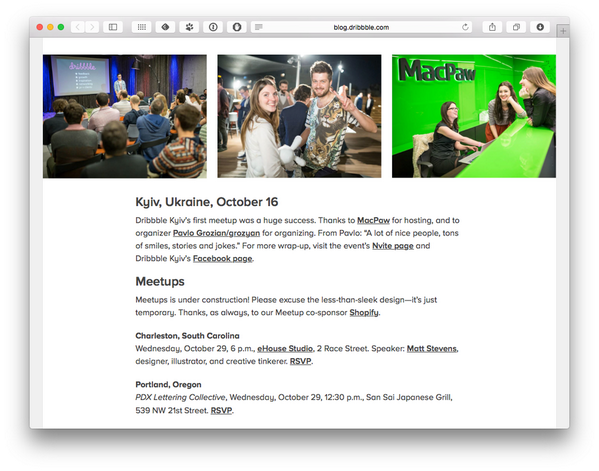Open the Downloads button in toolbar
This screenshot has height=471, width=599.
click(540, 27)
